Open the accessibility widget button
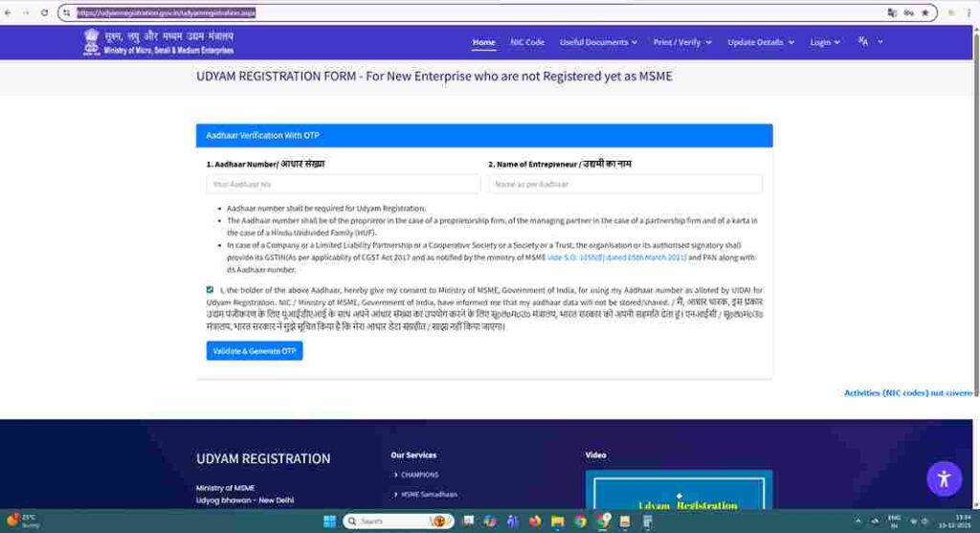 point(944,478)
